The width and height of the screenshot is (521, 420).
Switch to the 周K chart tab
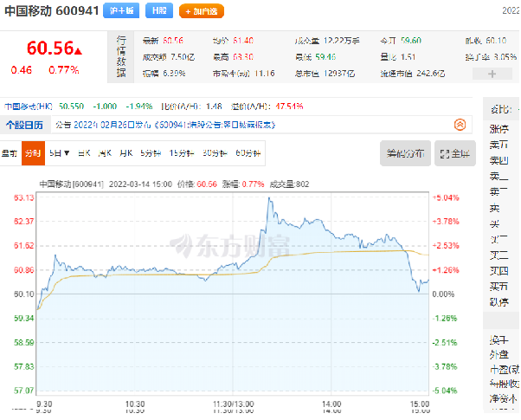click(x=105, y=153)
